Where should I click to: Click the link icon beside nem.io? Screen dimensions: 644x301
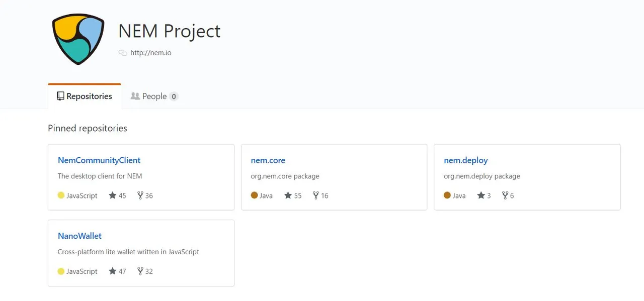(x=122, y=53)
